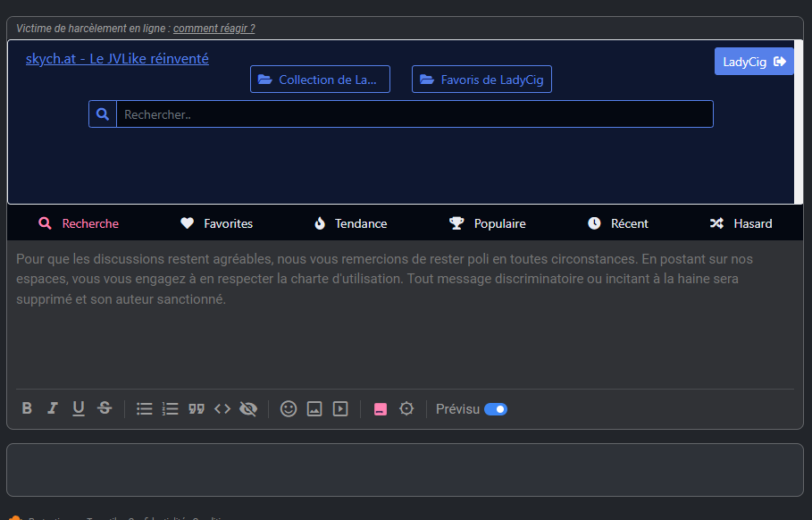812x520 pixels.
Task: Open the Hasard random tab
Action: (x=741, y=223)
